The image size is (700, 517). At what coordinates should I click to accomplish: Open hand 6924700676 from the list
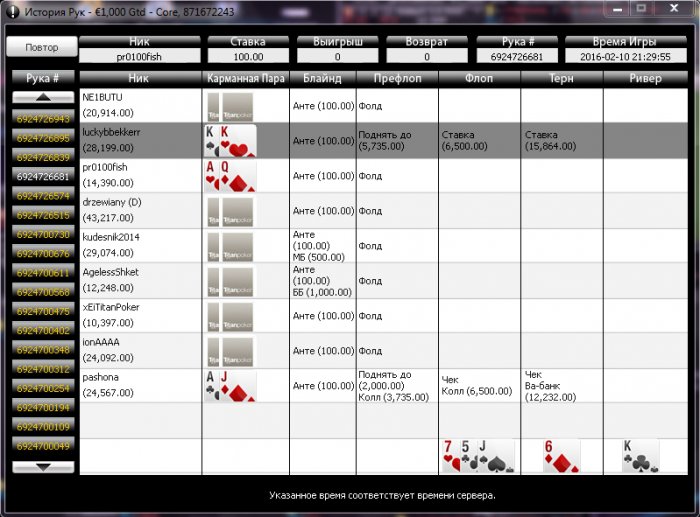(x=43, y=253)
